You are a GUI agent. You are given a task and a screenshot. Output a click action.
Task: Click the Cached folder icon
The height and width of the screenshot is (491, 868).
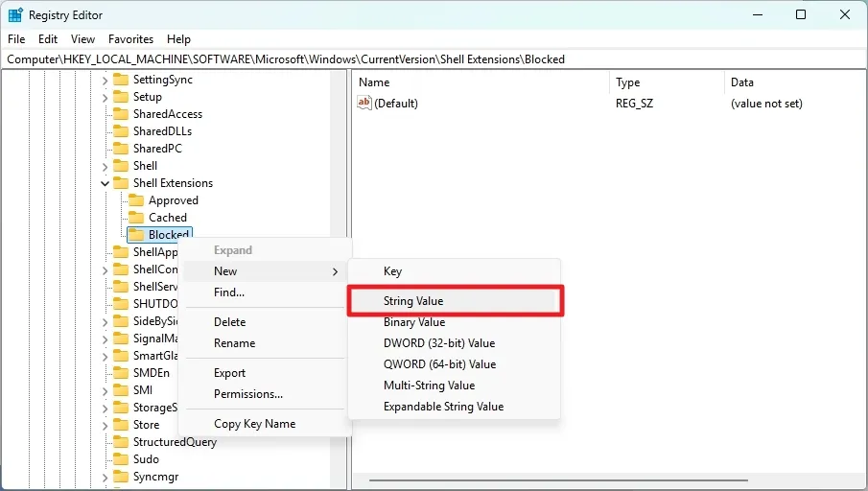click(136, 218)
